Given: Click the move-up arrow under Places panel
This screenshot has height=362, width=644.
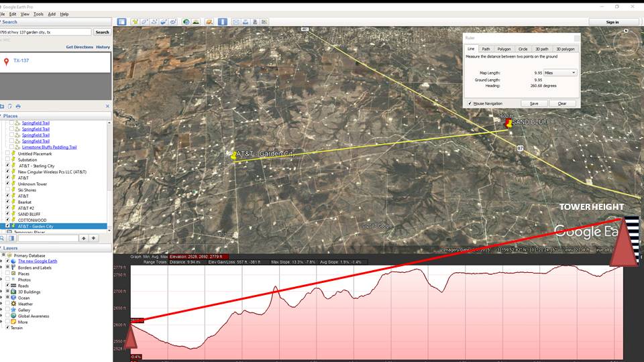Looking at the screenshot, I should point(84,238).
